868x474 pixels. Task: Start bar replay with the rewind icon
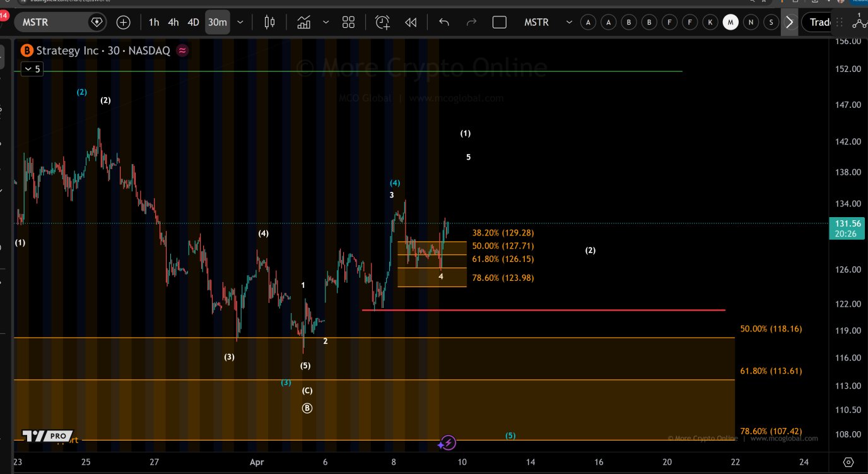click(411, 23)
